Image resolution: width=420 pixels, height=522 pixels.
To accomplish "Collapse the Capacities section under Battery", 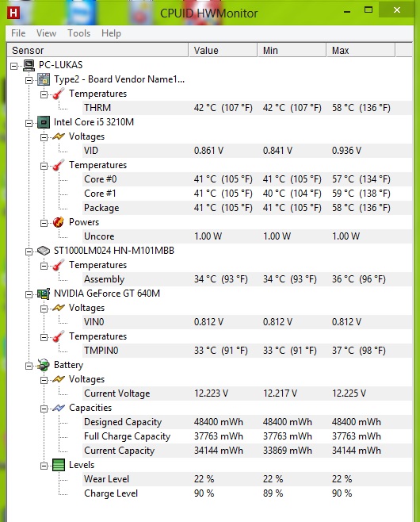I will 44,409.
